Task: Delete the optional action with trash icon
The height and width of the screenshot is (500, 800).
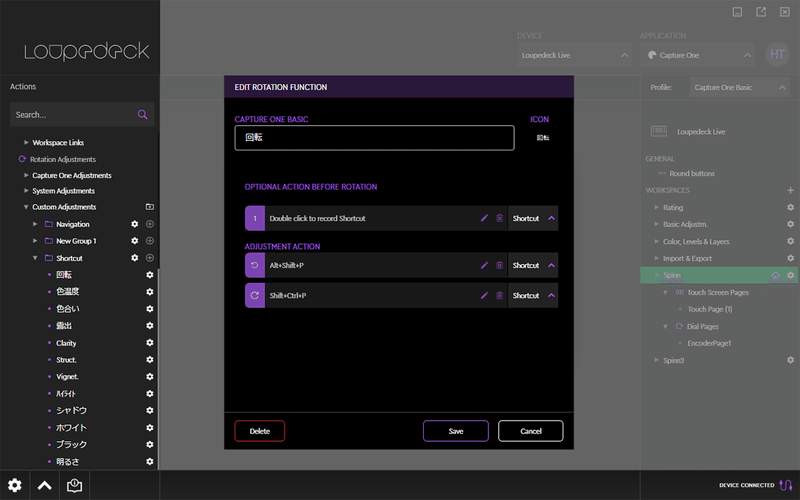Action: (499, 218)
